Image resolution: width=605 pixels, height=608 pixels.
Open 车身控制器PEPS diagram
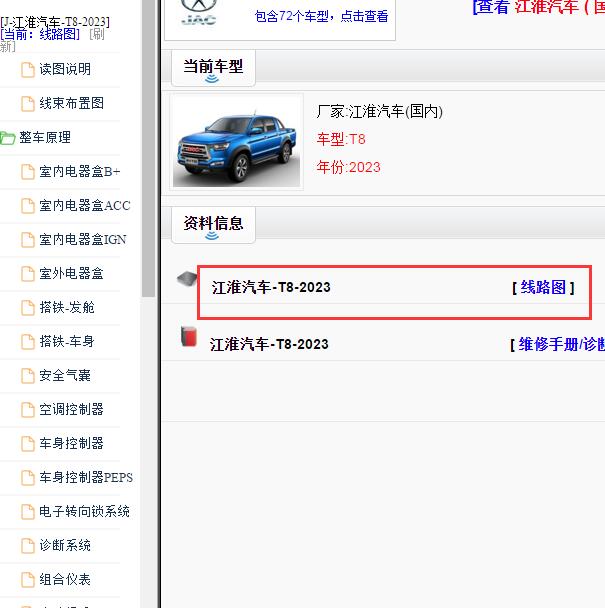point(86,477)
